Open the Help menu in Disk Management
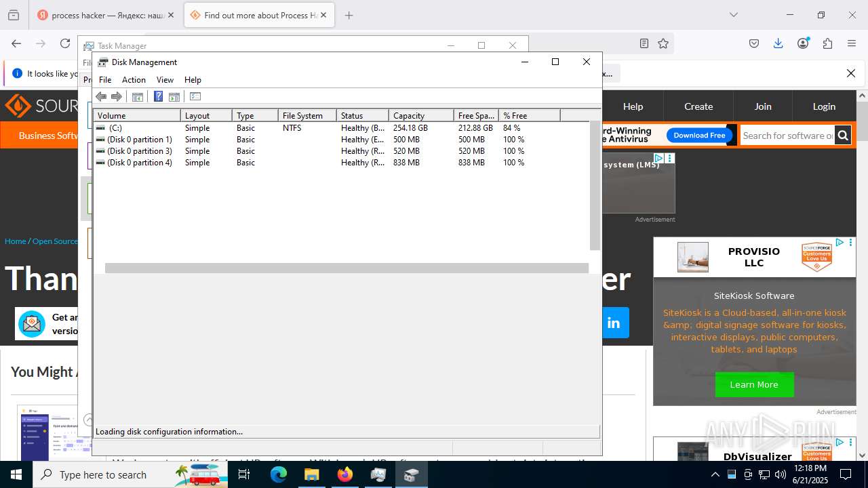 click(193, 80)
